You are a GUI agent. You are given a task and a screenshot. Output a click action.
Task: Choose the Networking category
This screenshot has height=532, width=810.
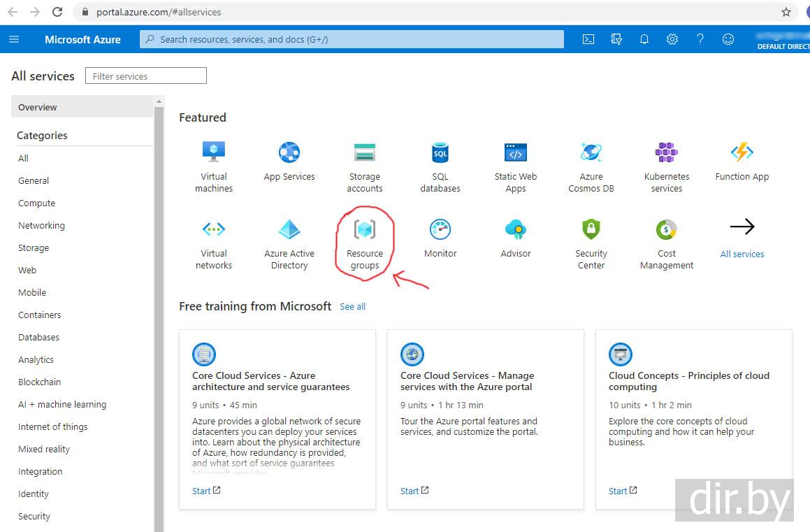pyautogui.click(x=41, y=225)
